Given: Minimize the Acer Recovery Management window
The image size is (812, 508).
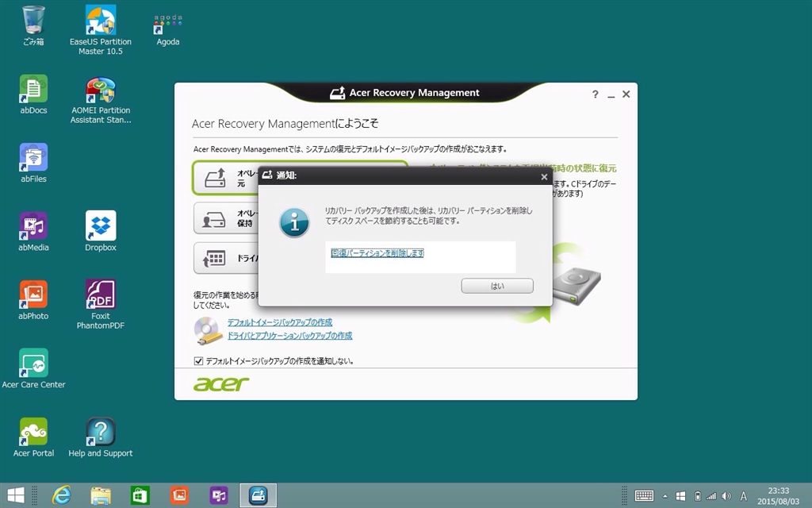Looking at the screenshot, I should [x=611, y=95].
